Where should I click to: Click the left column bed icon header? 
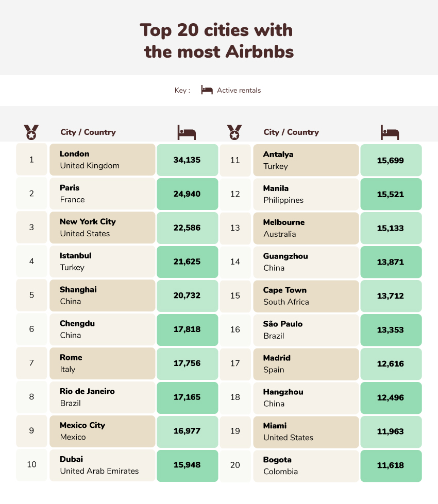coord(187,132)
